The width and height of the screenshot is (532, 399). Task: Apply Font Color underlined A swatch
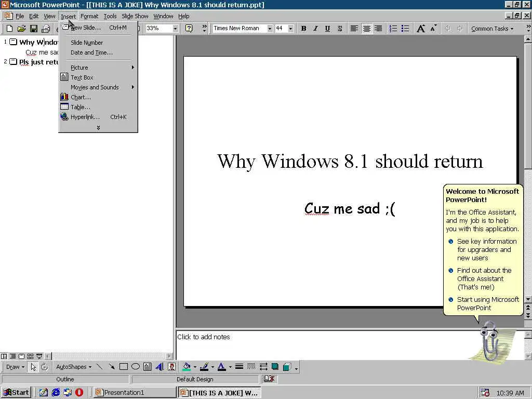coord(221,367)
